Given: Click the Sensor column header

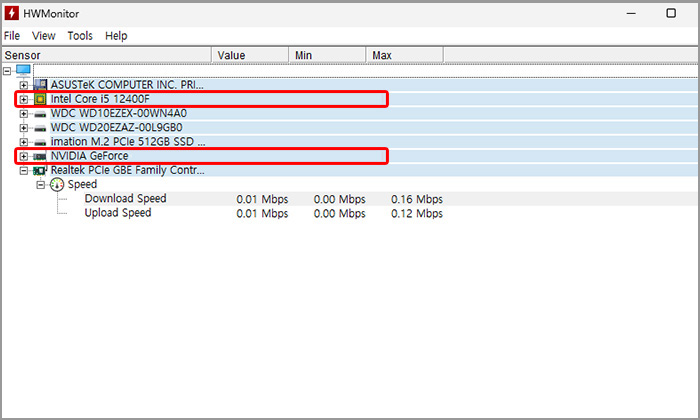Looking at the screenshot, I should (x=106, y=55).
